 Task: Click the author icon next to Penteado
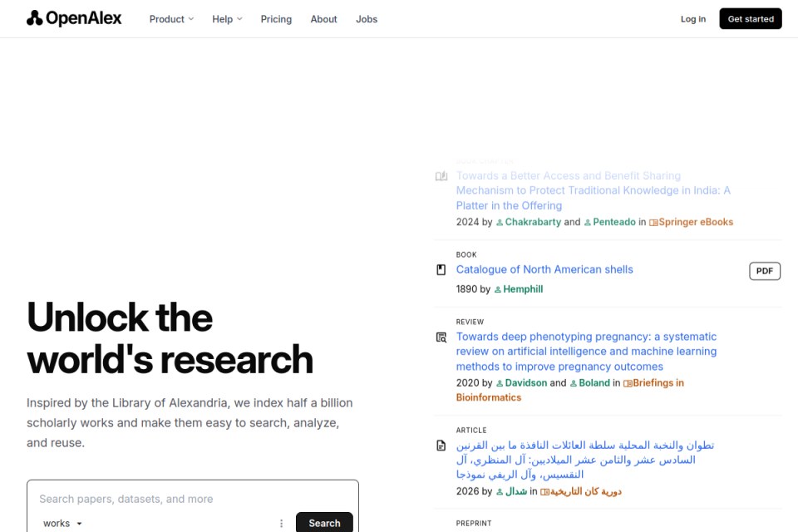point(588,223)
